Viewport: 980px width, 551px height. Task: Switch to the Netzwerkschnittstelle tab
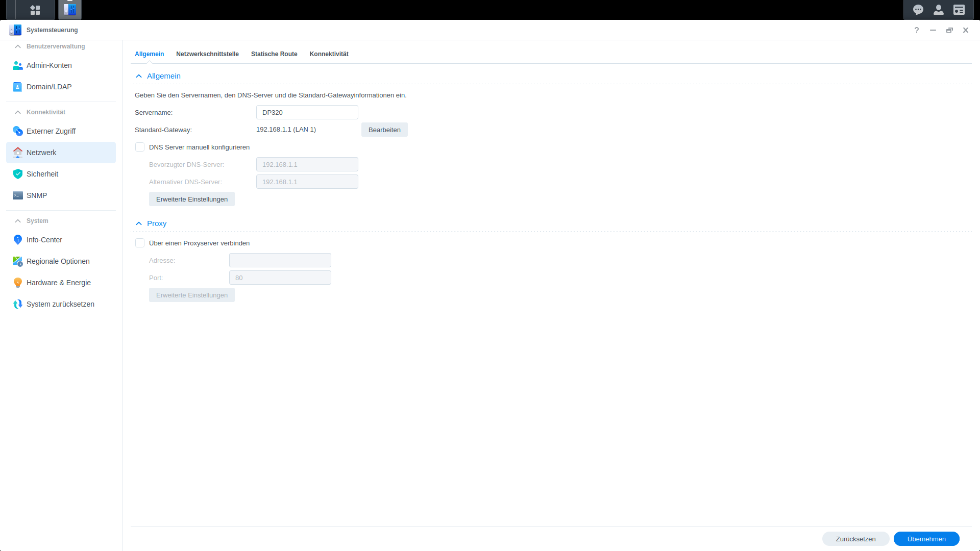pos(207,54)
